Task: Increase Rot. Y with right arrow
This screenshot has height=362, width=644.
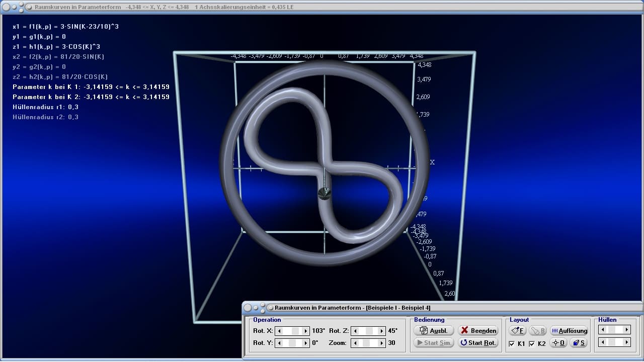Action: [x=305, y=343]
